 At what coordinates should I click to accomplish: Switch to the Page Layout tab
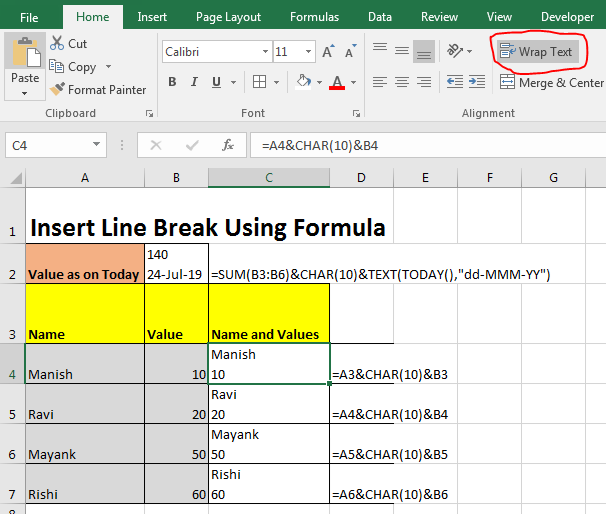tap(228, 17)
